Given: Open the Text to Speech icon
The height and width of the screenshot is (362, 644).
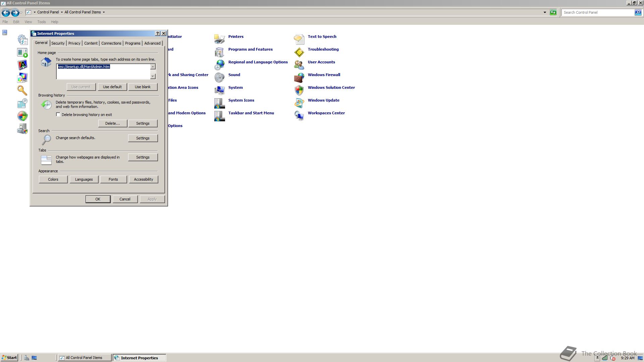Looking at the screenshot, I should coord(299,39).
